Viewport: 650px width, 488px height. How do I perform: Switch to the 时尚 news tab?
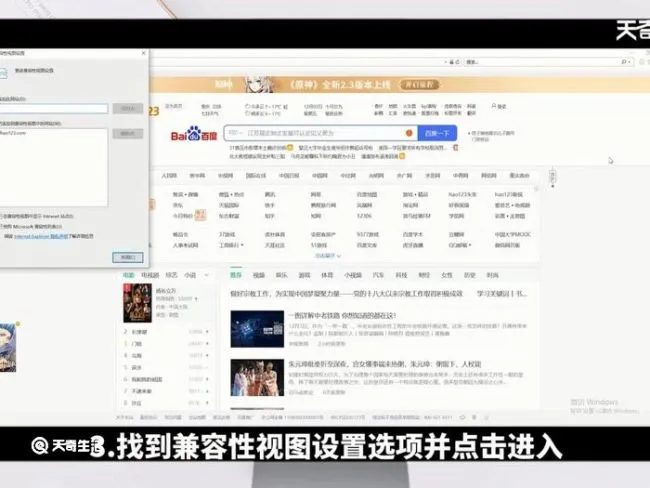coord(492,275)
